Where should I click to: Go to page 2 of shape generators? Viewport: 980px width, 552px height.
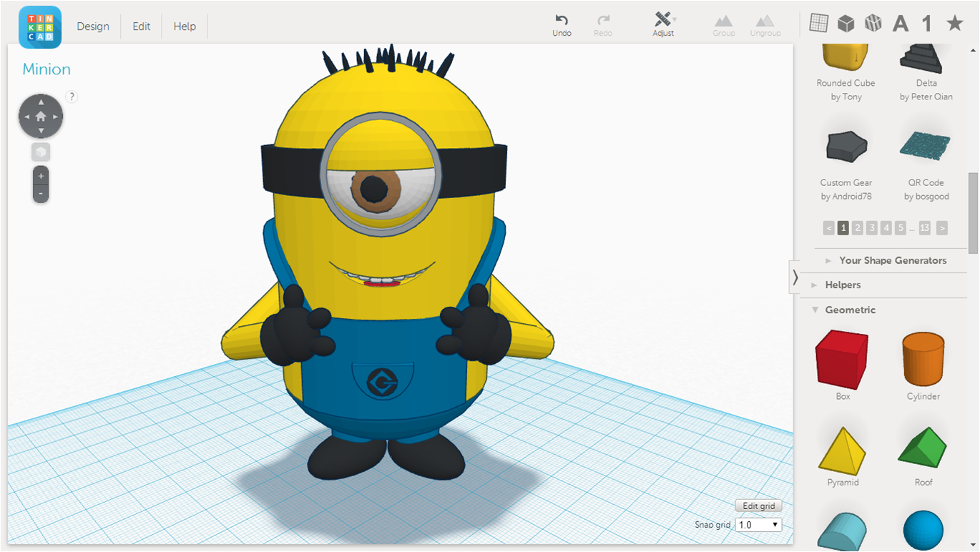coord(858,228)
